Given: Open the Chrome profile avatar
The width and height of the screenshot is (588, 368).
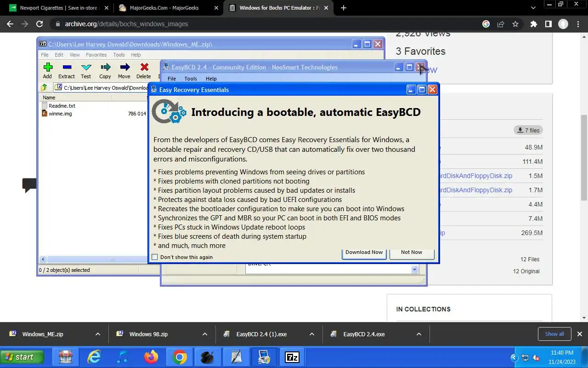Looking at the screenshot, I should coord(563,24).
